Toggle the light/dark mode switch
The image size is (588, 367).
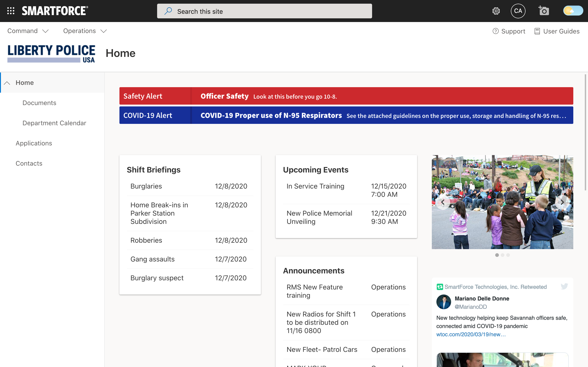tap(573, 11)
